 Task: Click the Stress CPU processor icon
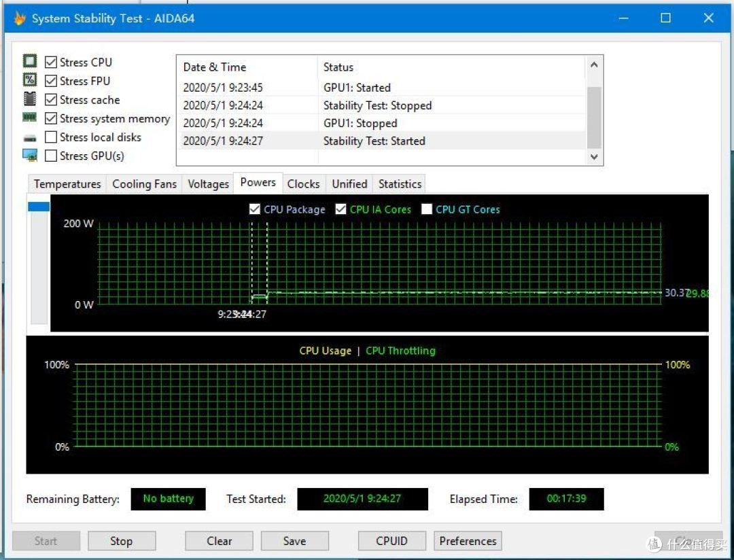coord(30,61)
